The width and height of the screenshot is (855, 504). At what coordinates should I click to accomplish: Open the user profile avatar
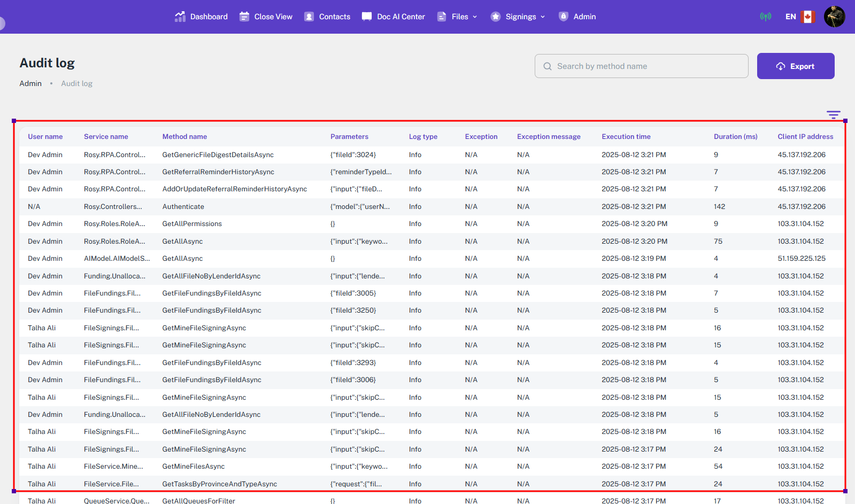pos(834,17)
